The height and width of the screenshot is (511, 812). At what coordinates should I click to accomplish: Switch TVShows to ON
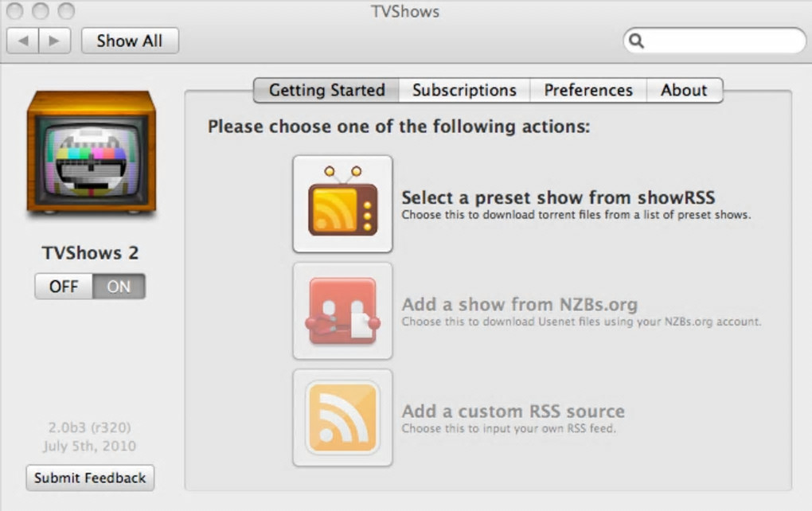pyautogui.click(x=119, y=287)
